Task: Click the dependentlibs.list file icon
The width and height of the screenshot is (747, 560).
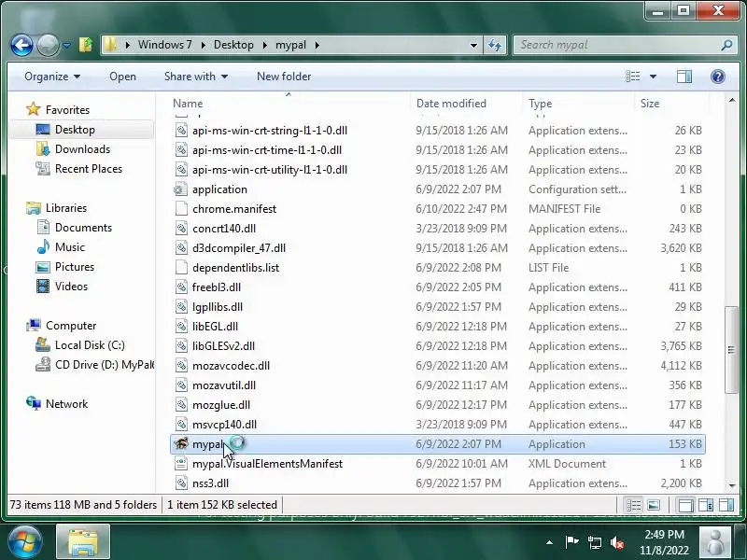Action: coord(181,267)
